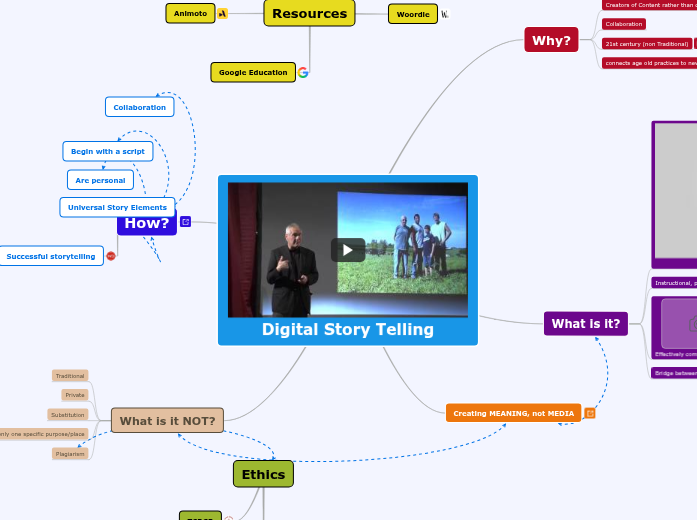Viewport: 697px width, 520px height.
Task: Select the Plagiarism child node
Action: coord(70,453)
